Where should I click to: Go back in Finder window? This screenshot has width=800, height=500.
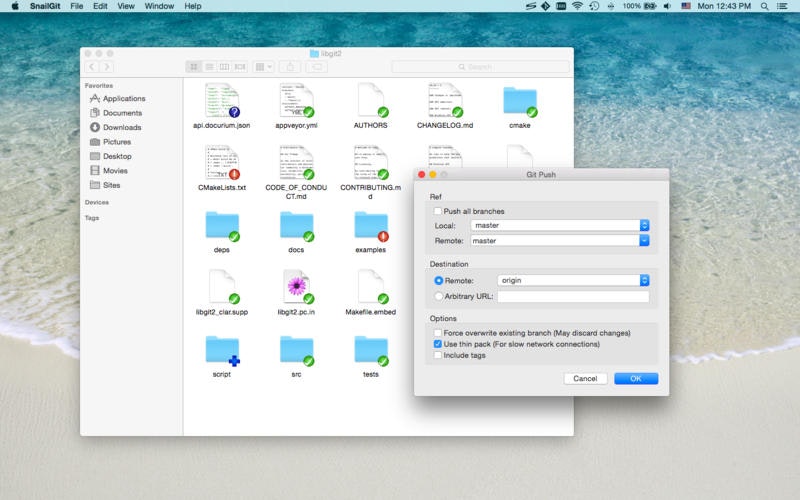coord(92,67)
